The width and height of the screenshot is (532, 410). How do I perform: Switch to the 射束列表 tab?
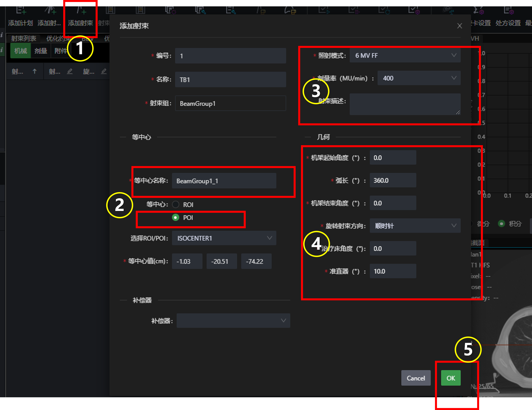pyautogui.click(x=24, y=39)
